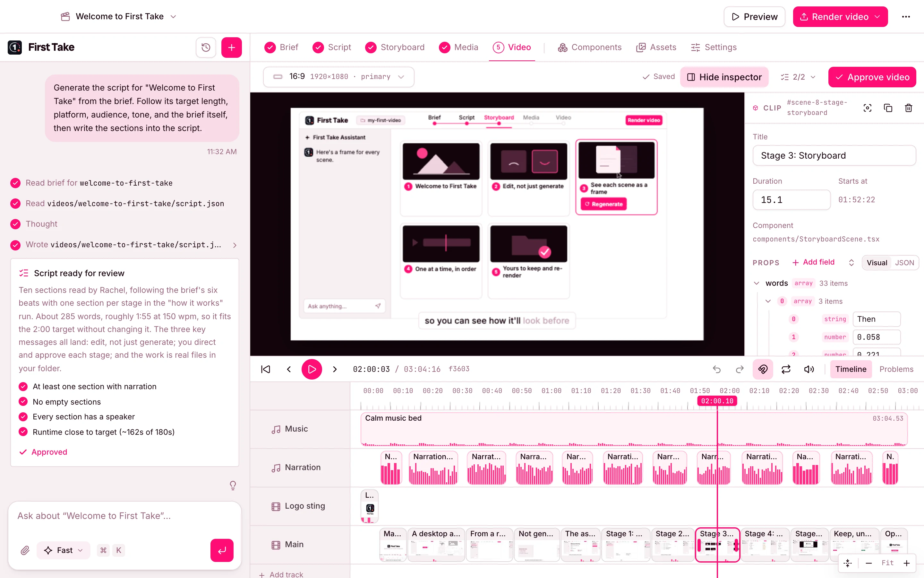
Task: Hide the inspector panel
Action: click(724, 77)
